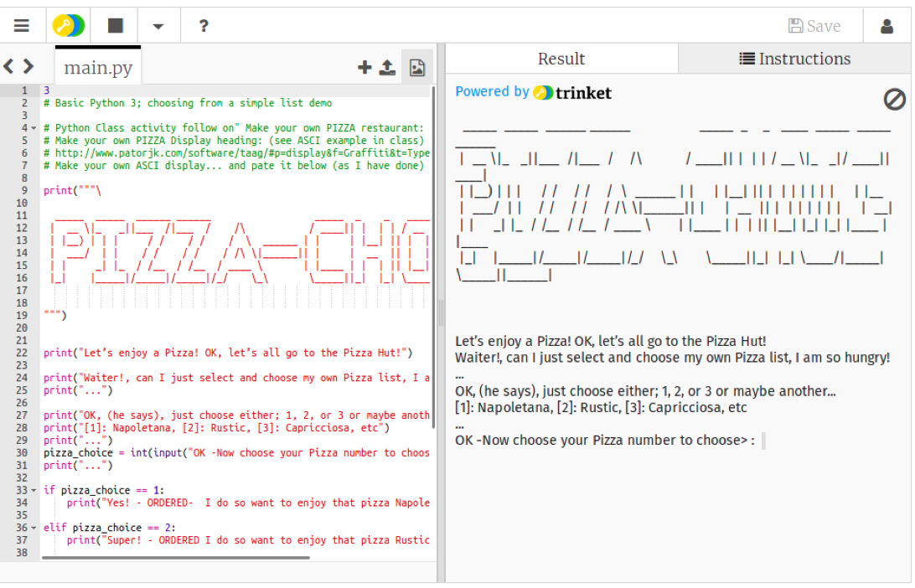Viewport: 915px width, 588px height.
Task: Click line 22 print 'Let's enjoy a Pizza!'
Action: [x=228, y=353]
